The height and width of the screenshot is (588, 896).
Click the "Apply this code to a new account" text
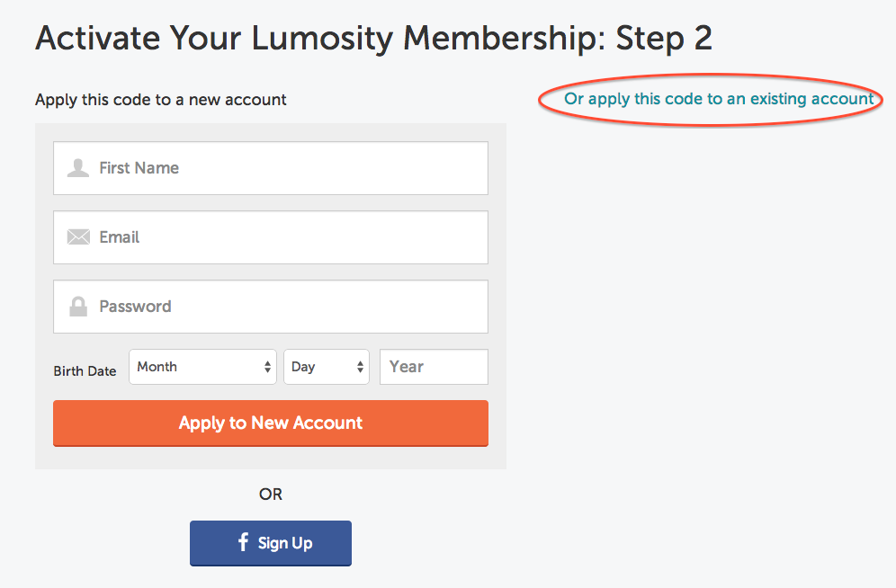pyautogui.click(x=161, y=100)
